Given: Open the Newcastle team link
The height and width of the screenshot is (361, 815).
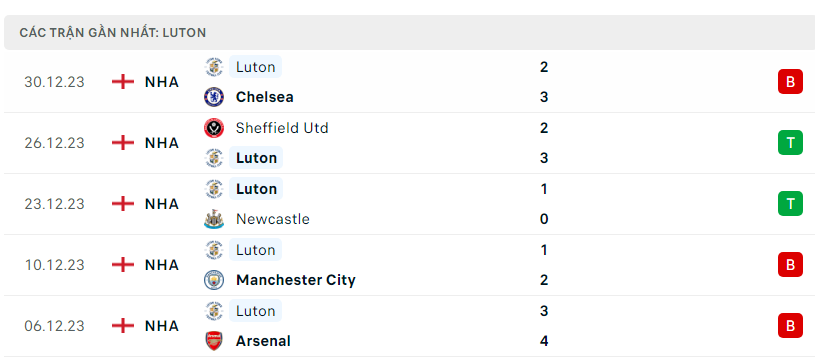Looking at the screenshot, I should tap(273, 219).
